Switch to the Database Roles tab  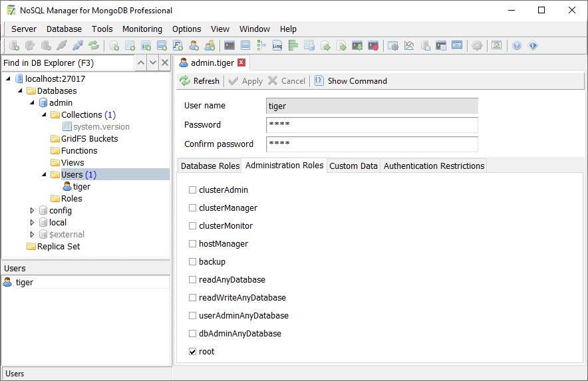210,166
